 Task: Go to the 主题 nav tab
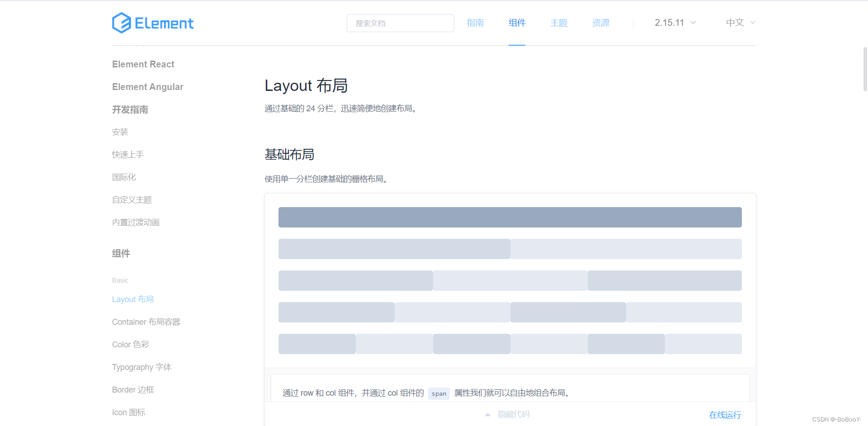click(559, 23)
